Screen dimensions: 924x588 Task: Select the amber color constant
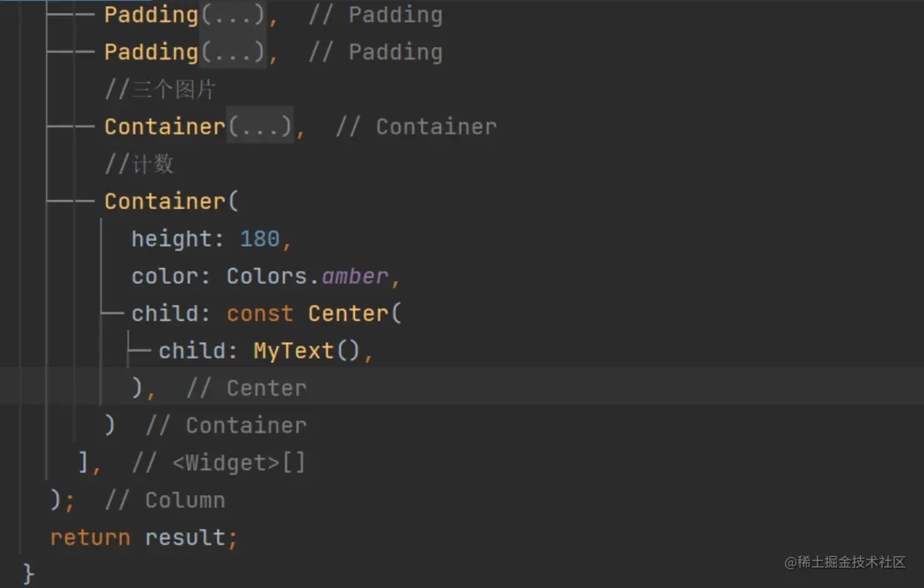click(x=355, y=276)
